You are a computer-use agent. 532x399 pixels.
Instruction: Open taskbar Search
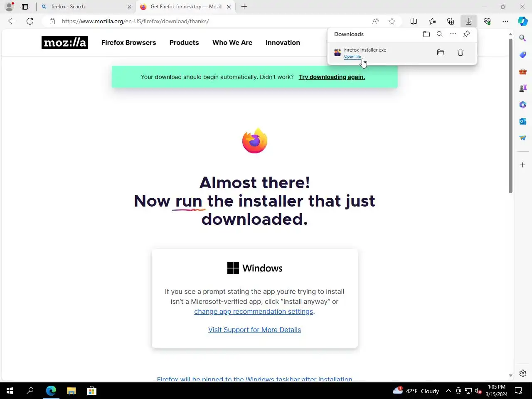click(x=30, y=391)
